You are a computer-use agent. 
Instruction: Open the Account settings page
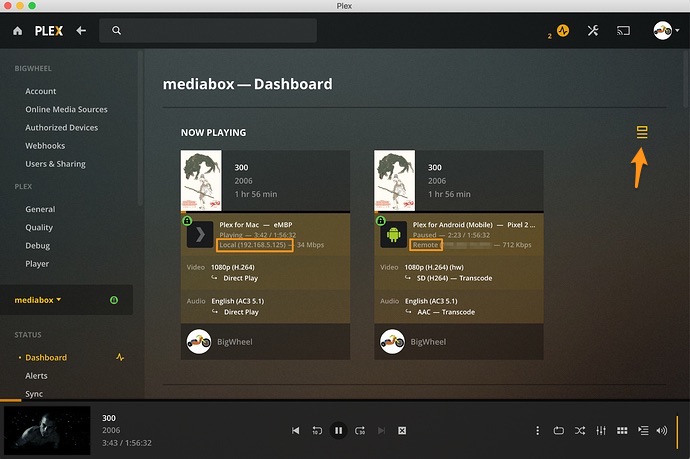pos(40,91)
